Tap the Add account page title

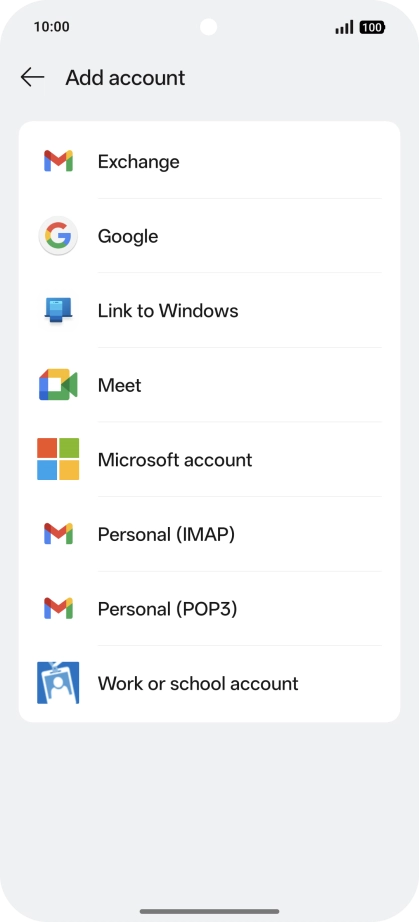[125, 78]
